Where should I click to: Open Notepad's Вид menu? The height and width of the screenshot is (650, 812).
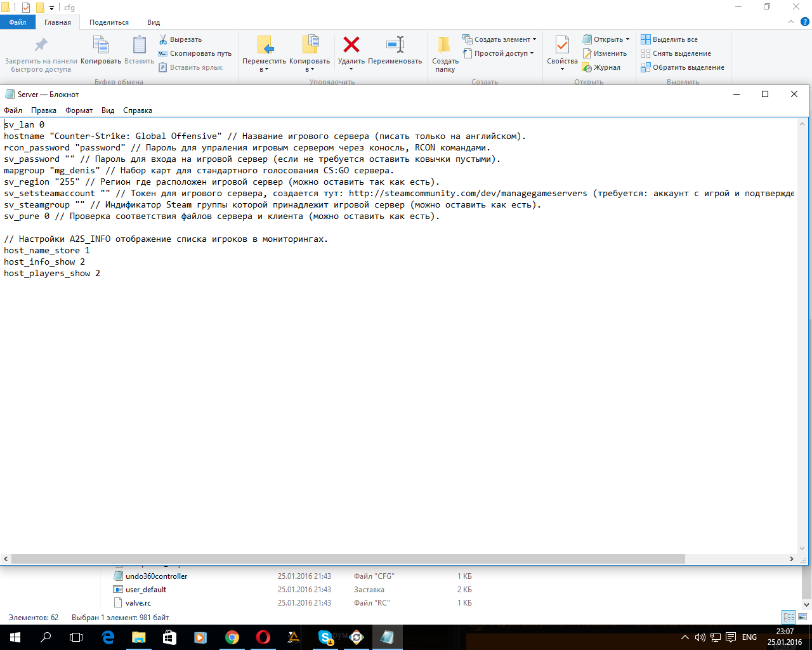(x=108, y=110)
